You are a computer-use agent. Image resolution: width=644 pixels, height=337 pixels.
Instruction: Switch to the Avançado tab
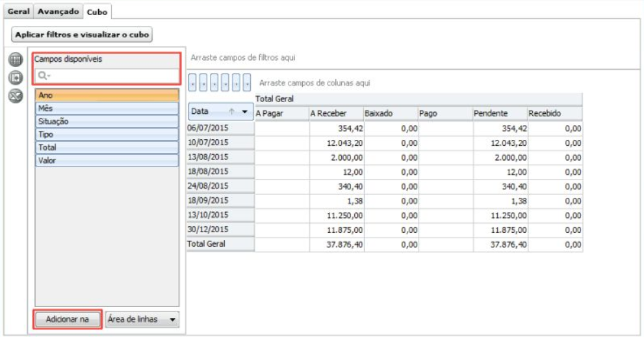coord(58,12)
